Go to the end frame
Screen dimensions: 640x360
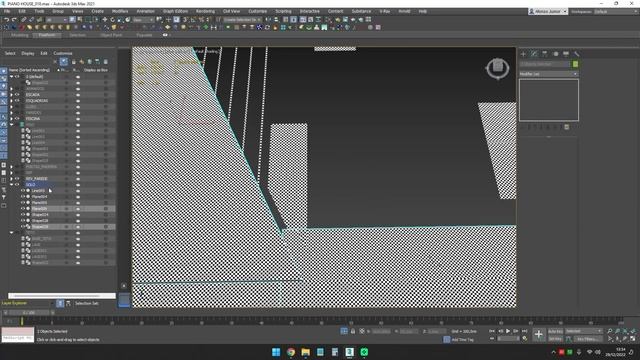pos(524,331)
